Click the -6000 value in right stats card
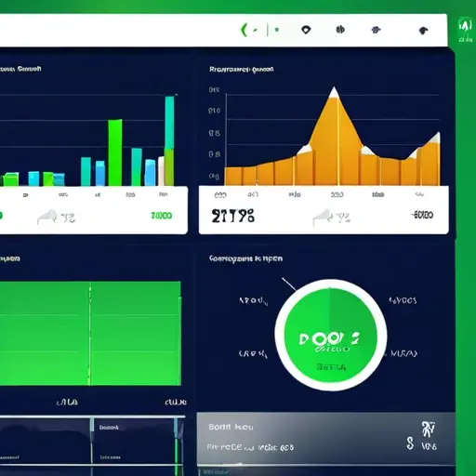476x476 pixels. [422, 215]
